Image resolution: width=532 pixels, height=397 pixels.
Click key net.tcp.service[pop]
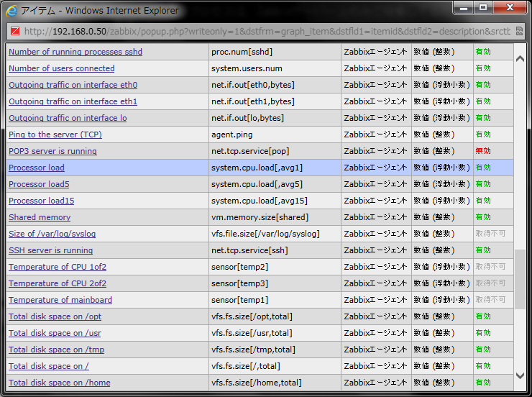tap(250, 151)
